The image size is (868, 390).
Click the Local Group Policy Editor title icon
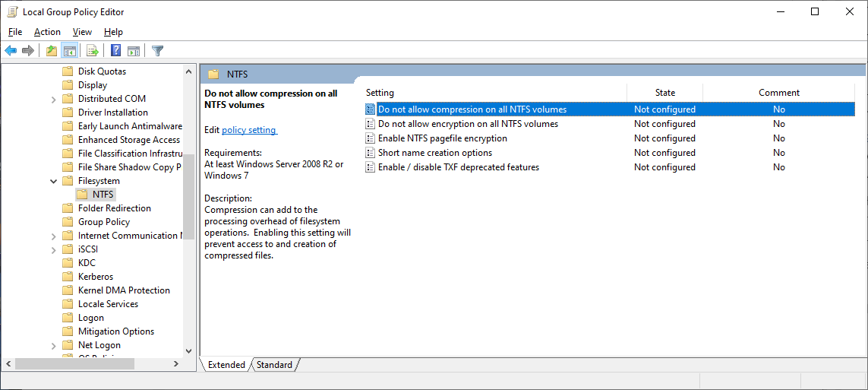tap(12, 11)
